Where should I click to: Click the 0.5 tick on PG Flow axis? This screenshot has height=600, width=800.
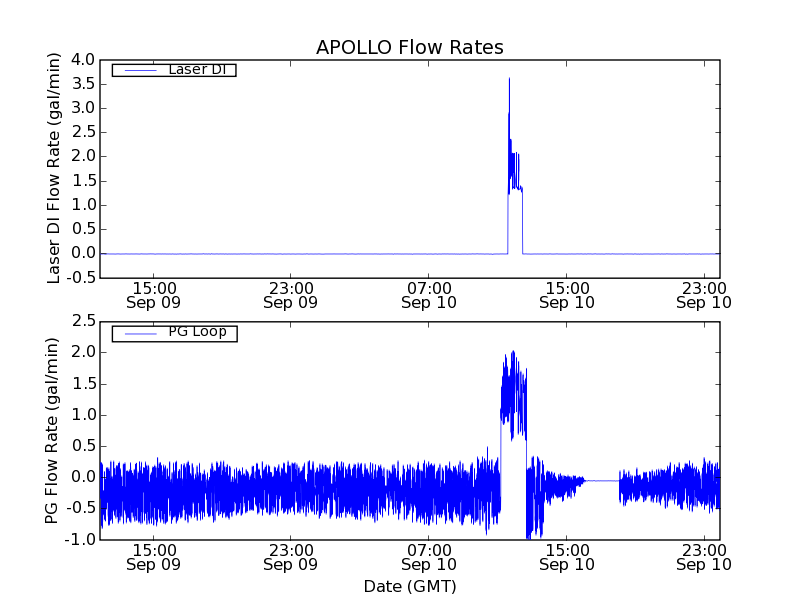84,446
